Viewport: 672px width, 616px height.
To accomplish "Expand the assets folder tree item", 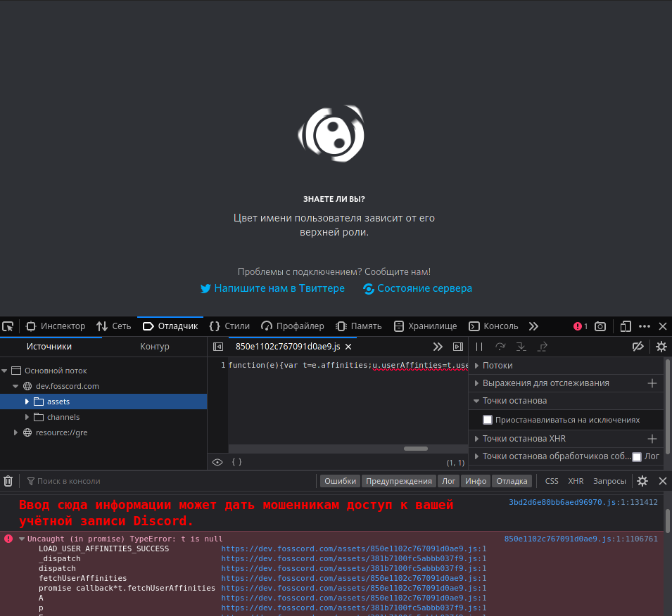I will [x=27, y=402].
